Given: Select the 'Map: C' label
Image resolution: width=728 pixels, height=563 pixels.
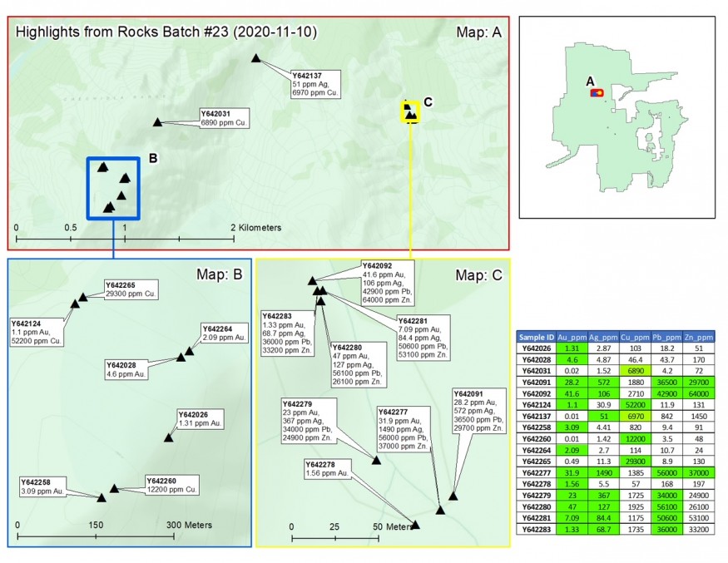Looking at the screenshot, I should (x=478, y=275).
